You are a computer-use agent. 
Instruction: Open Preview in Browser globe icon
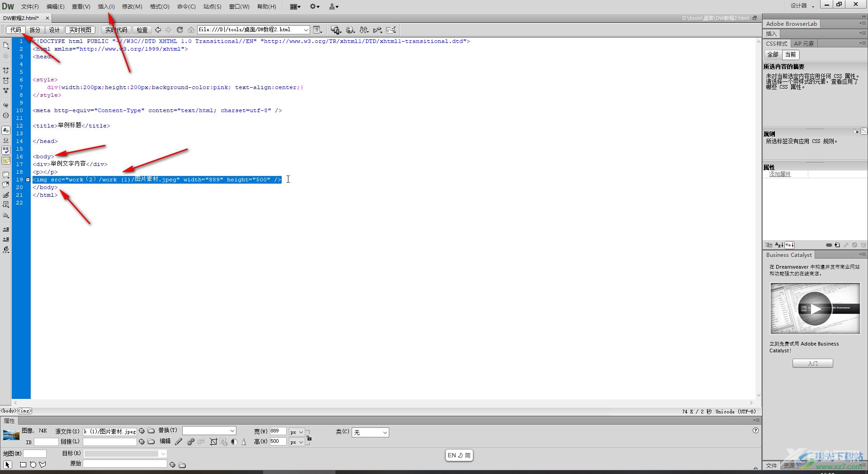tap(350, 30)
